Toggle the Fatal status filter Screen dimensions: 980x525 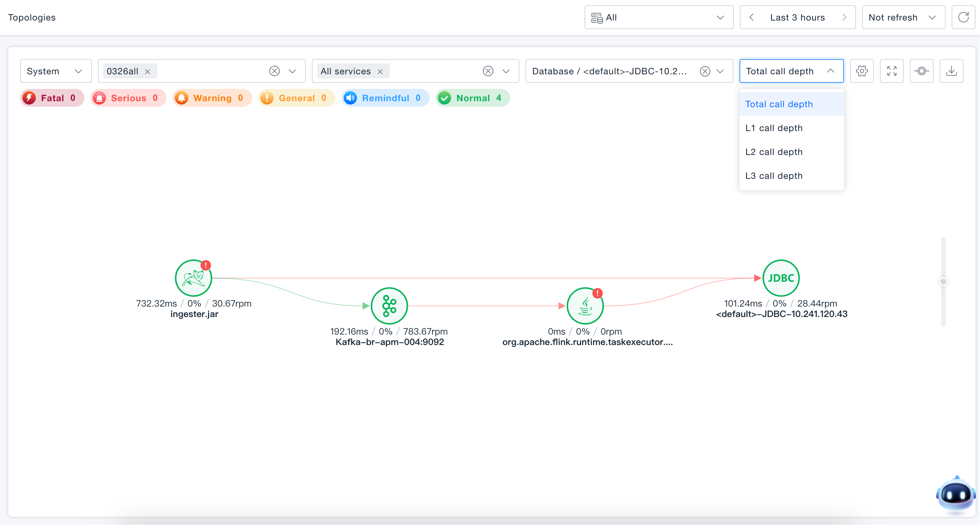52,98
